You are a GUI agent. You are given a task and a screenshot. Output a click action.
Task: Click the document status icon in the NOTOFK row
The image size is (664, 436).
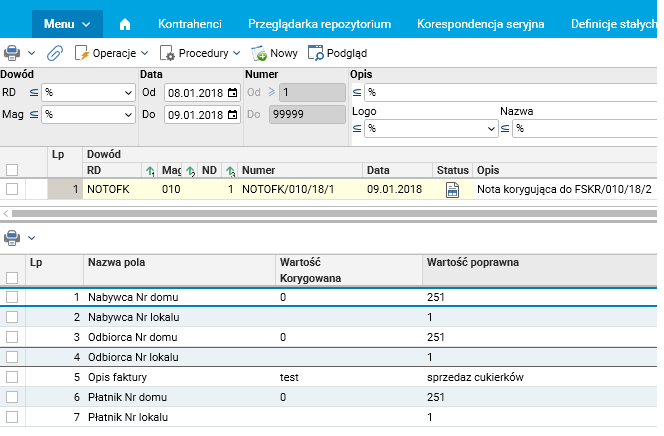pos(451,189)
